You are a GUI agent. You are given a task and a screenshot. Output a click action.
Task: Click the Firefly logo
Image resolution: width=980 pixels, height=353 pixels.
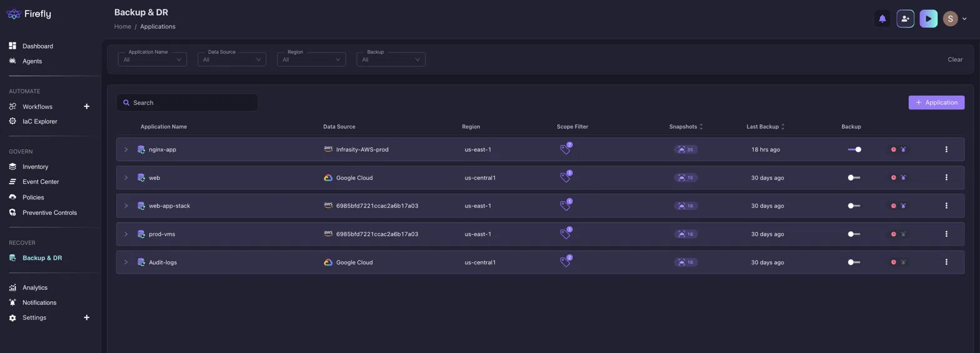pyautogui.click(x=30, y=14)
